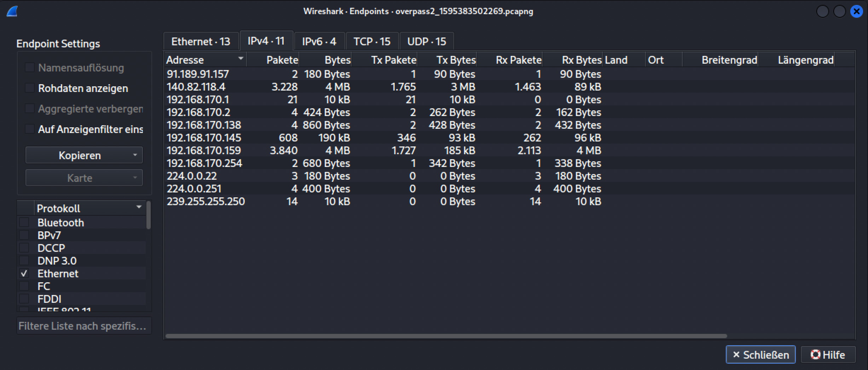Sort by the Tx Bytes column header
The image size is (868, 370).
coord(447,59)
